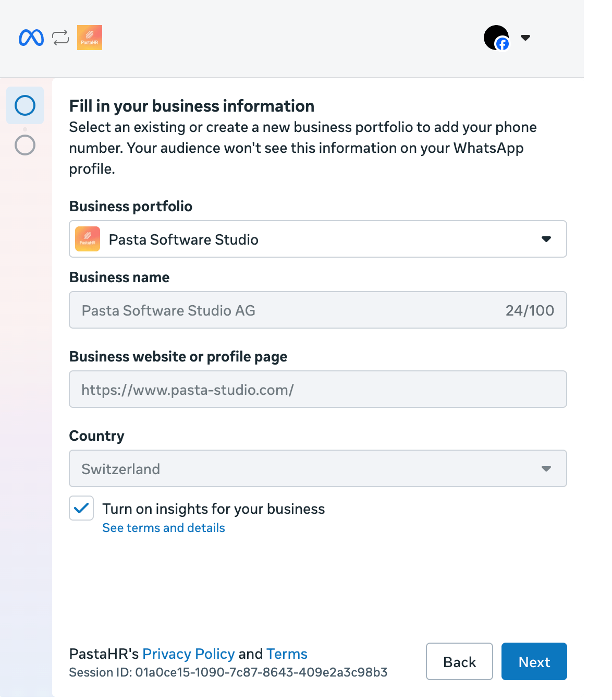This screenshot has height=700, width=612.
Task: Click the Business name input field
Action: tap(318, 310)
